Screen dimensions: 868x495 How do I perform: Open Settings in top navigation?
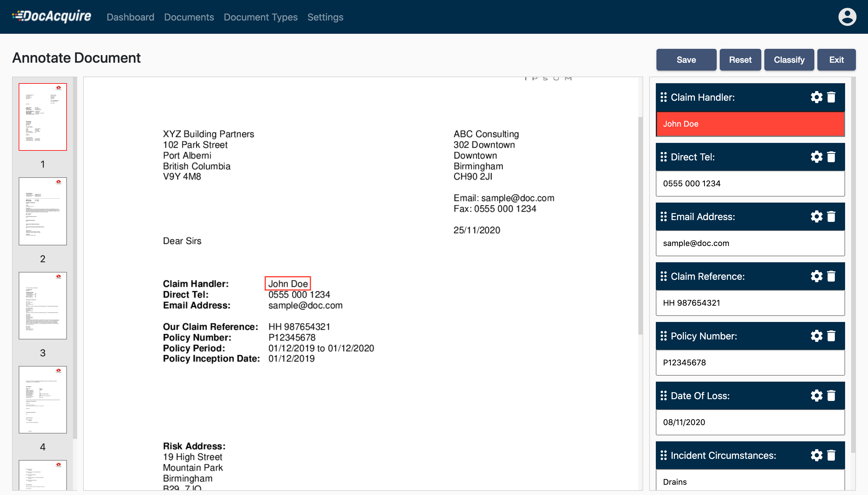click(x=325, y=17)
